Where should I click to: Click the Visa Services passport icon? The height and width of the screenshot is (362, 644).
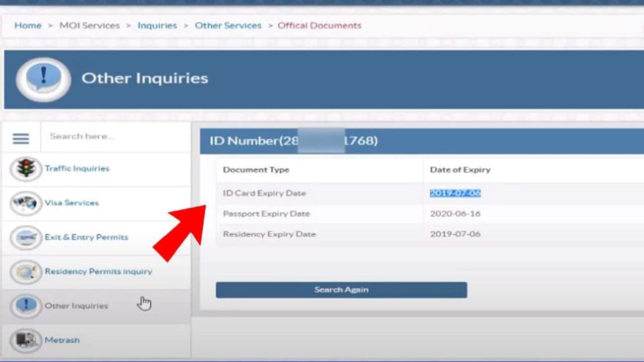(x=26, y=203)
